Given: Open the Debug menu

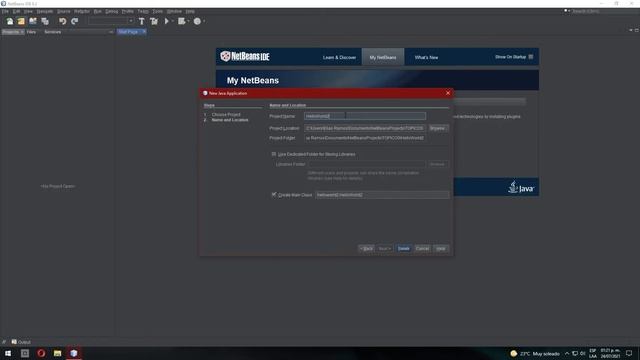Looking at the screenshot, I should (112, 11).
